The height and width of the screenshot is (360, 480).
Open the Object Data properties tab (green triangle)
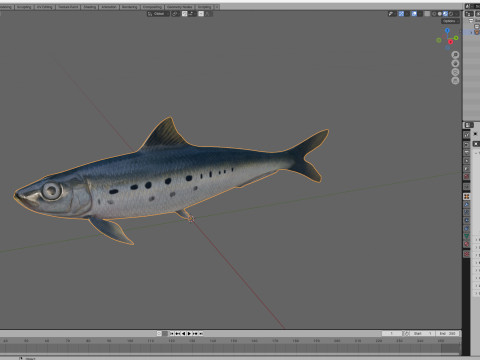click(x=467, y=236)
